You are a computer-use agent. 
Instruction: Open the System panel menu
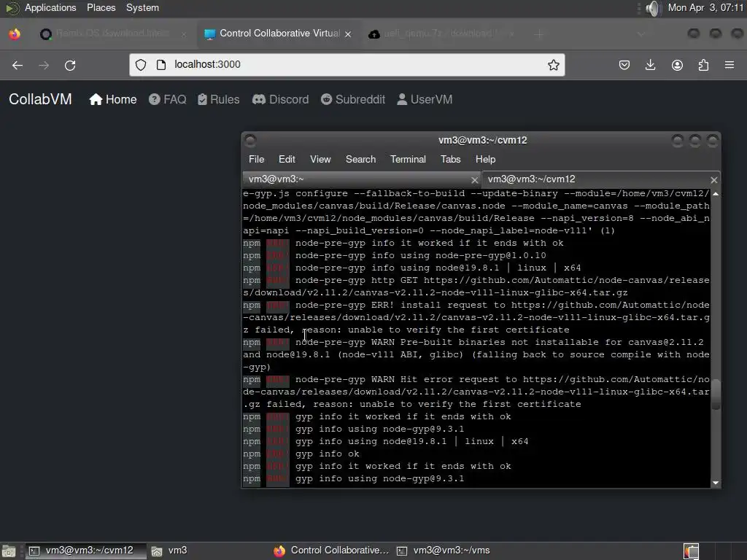pos(142,7)
